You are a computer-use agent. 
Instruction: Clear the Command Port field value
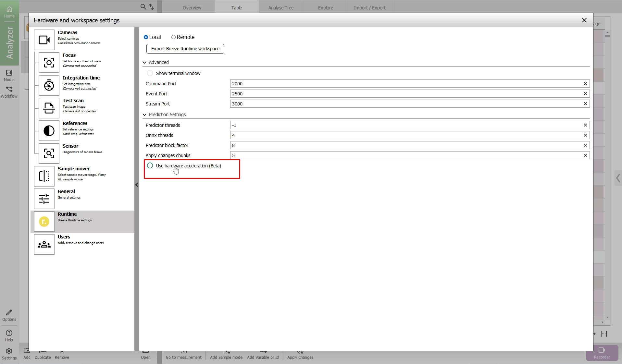585,84
